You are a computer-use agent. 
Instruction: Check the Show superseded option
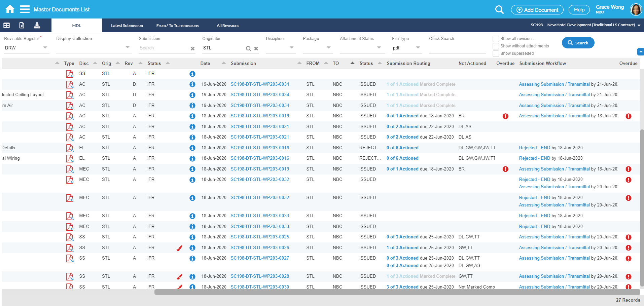tap(496, 53)
